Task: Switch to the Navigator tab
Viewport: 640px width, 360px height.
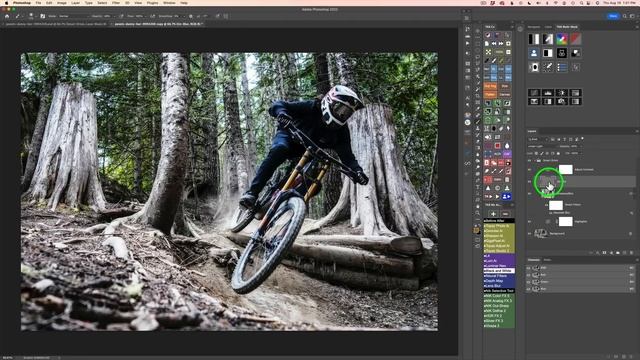Action: coord(533,27)
